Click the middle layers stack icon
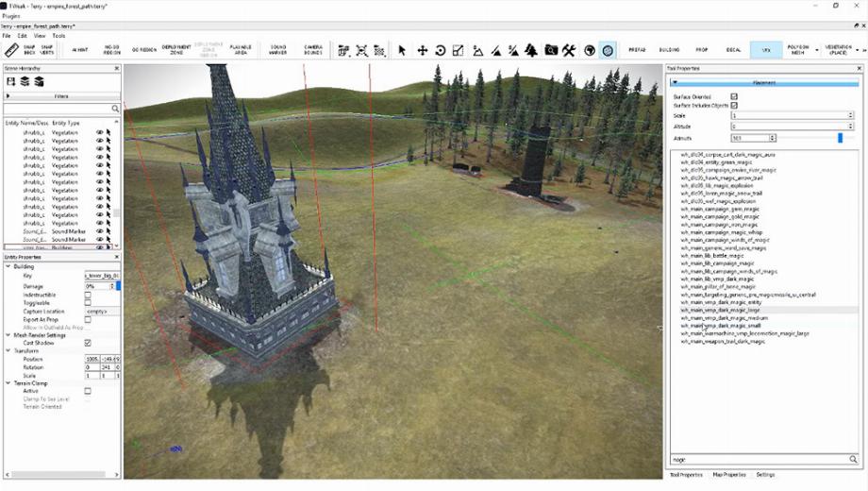This screenshot has width=868, height=491. 25,81
